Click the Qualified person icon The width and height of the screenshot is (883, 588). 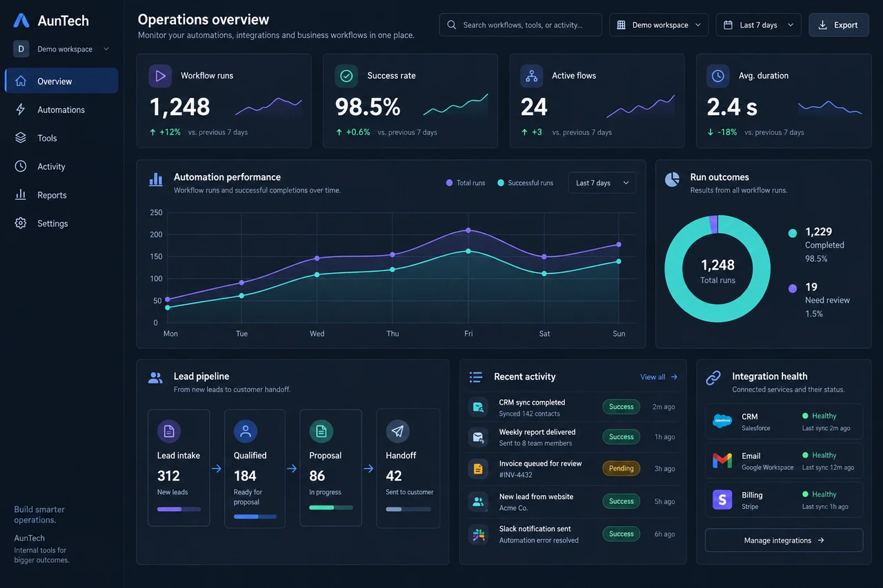(x=245, y=432)
